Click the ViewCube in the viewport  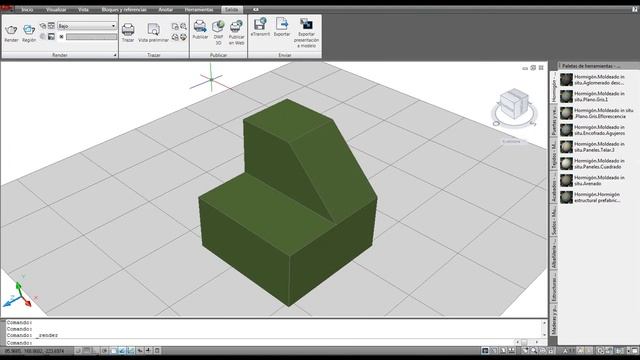coord(514,105)
